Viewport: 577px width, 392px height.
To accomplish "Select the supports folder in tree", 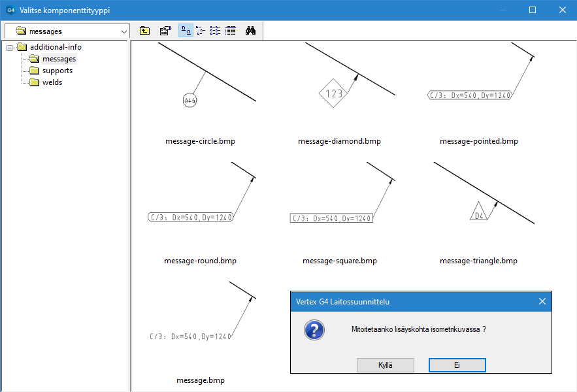I will (57, 71).
